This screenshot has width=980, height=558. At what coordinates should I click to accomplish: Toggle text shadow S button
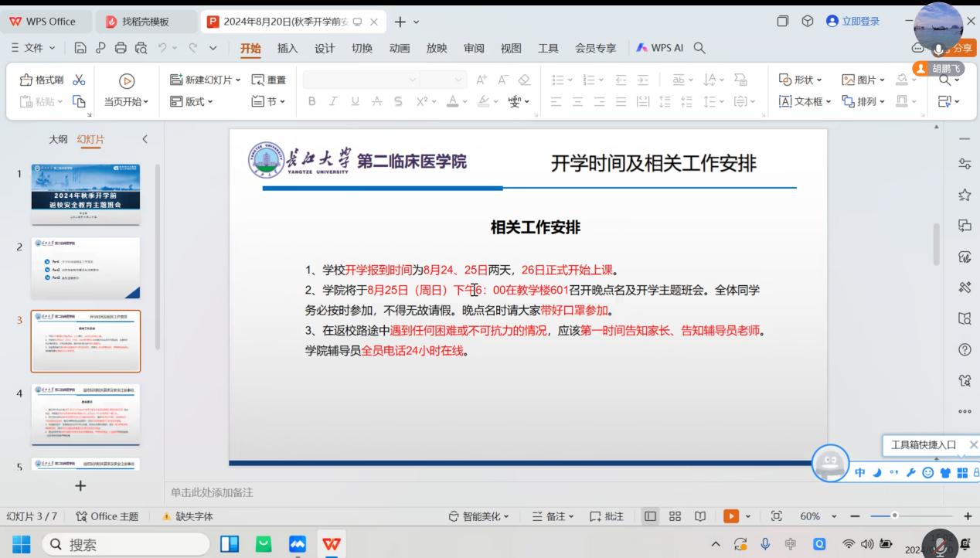398,101
